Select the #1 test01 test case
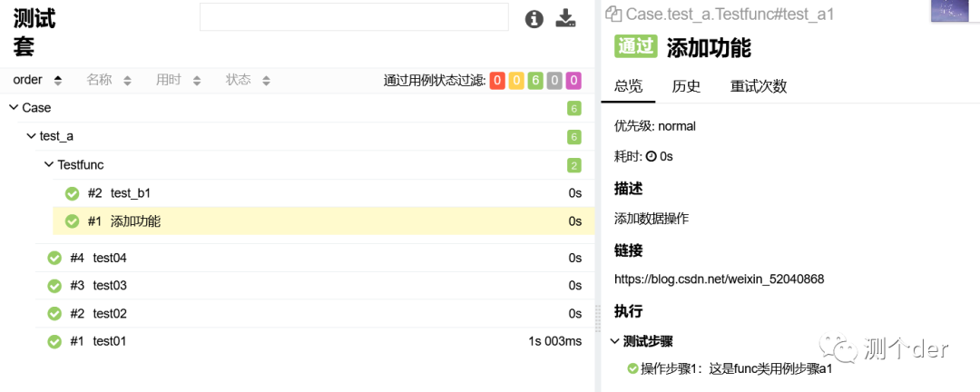980x392 pixels. tap(315, 341)
